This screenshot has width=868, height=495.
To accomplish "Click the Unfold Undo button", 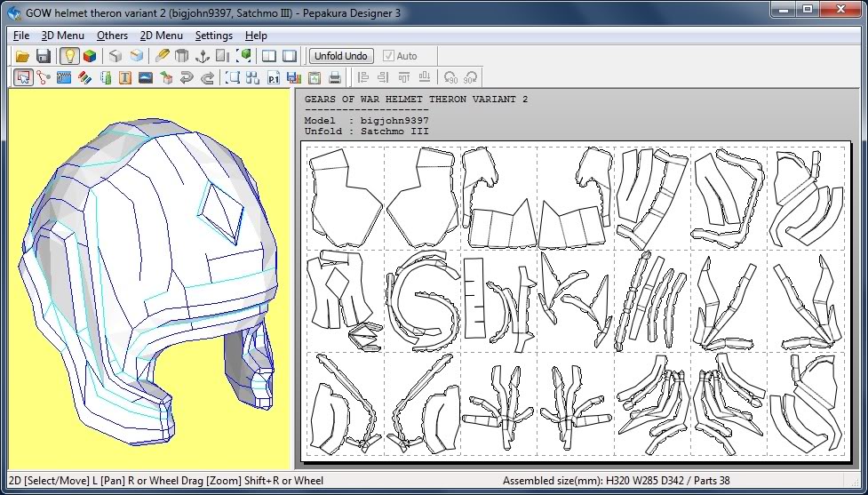I will point(341,56).
